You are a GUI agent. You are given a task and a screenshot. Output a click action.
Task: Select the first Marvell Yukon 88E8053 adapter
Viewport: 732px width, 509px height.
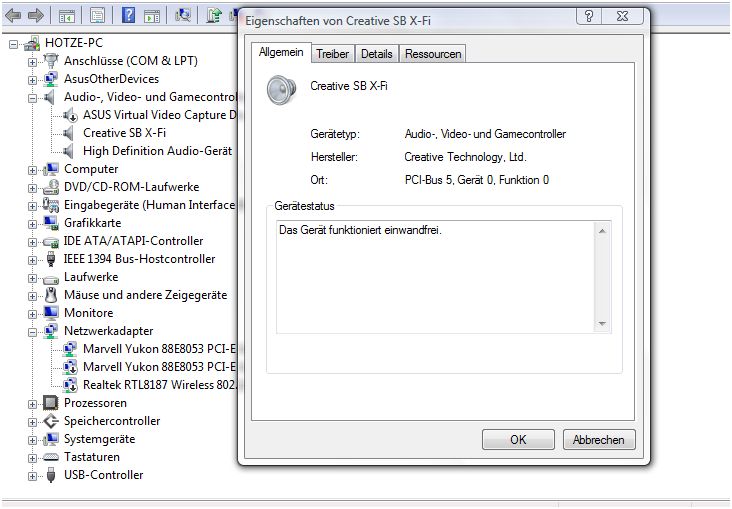tap(160, 349)
